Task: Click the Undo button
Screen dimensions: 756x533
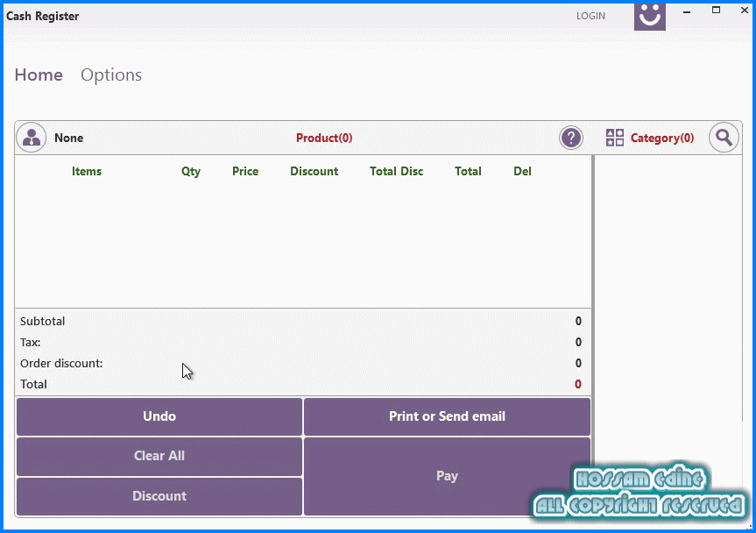Action: pos(159,416)
